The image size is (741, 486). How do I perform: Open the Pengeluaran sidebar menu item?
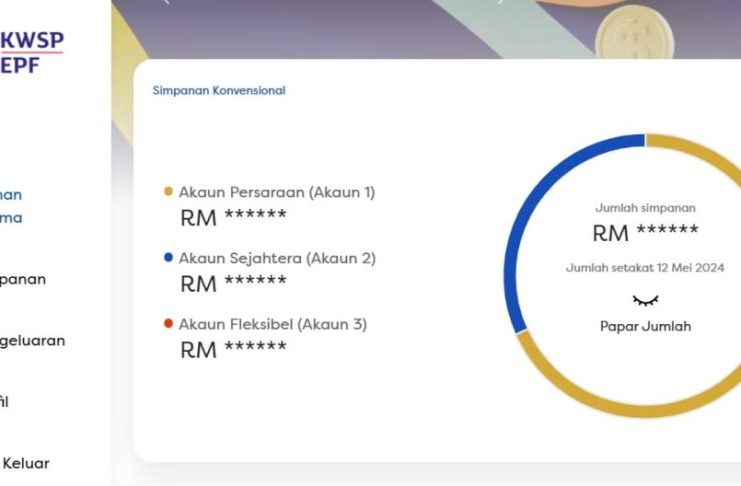tap(32, 340)
